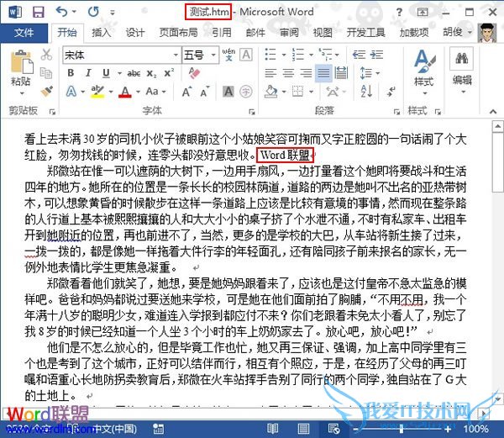Toggle Underline formatting
Screen dimensions: 504x438
point(106,73)
